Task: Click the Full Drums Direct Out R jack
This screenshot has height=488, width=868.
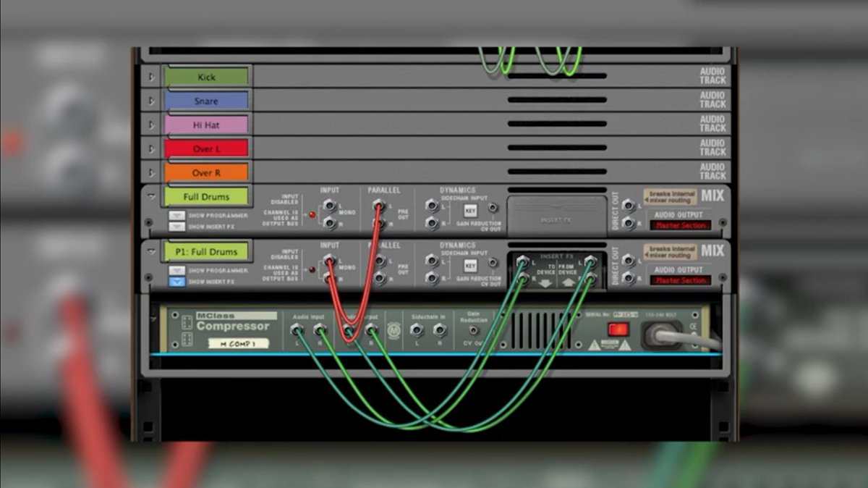Action: pos(628,223)
